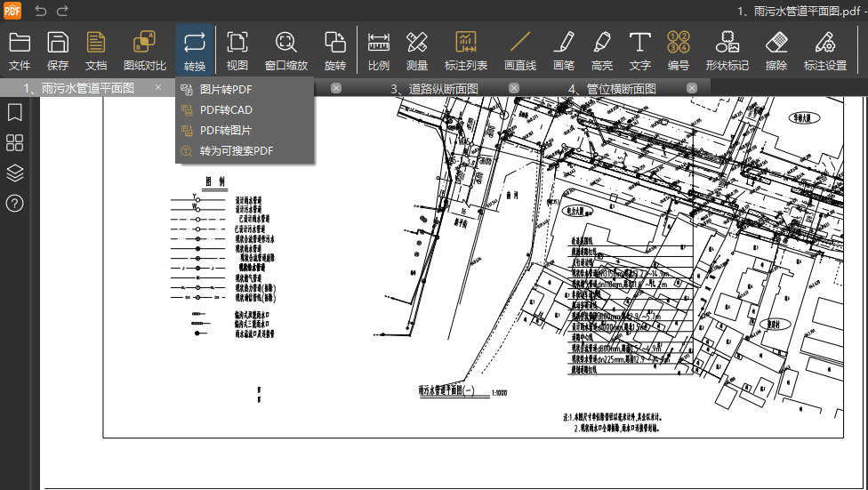Open the bookmark panel in left sidebar
868x490 pixels.
(15, 113)
